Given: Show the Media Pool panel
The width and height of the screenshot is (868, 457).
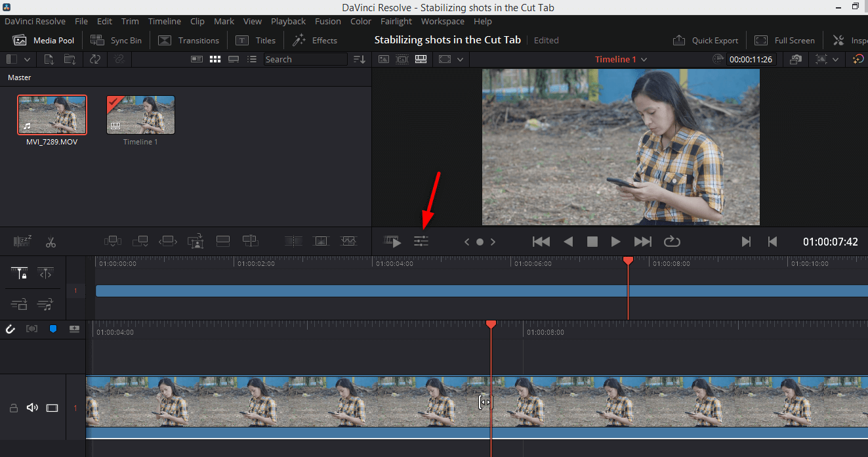Looking at the screenshot, I should (x=43, y=40).
